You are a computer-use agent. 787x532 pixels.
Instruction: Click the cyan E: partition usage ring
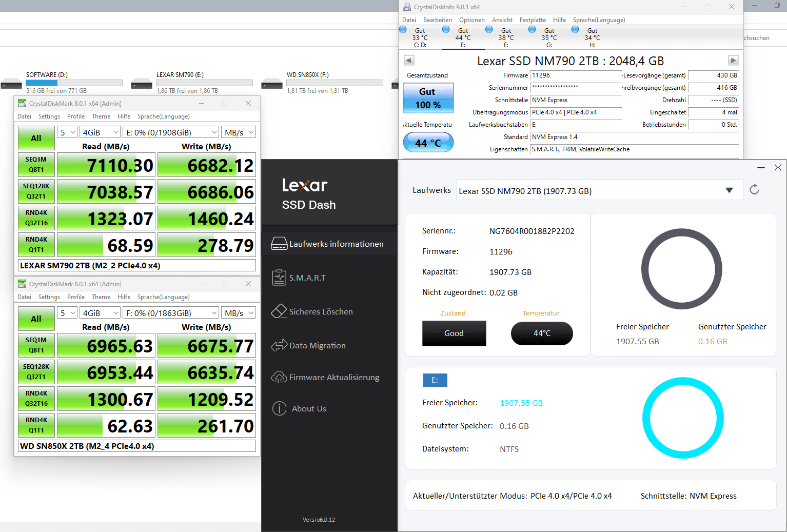click(x=683, y=418)
